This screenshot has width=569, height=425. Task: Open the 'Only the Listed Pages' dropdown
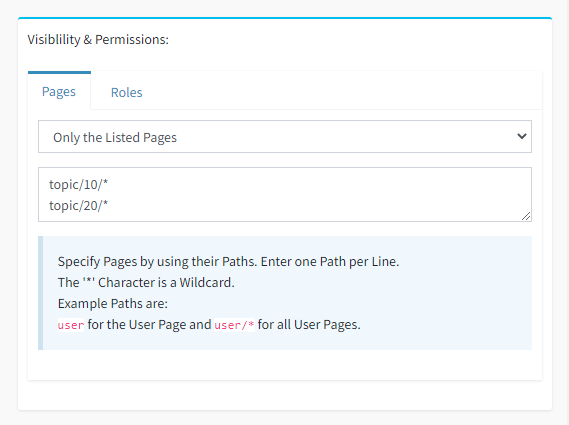click(285, 137)
